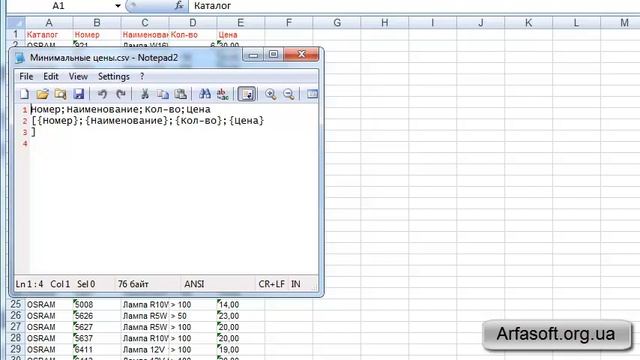
Task: Click the Notepad2 title bar text
Action: point(104,58)
